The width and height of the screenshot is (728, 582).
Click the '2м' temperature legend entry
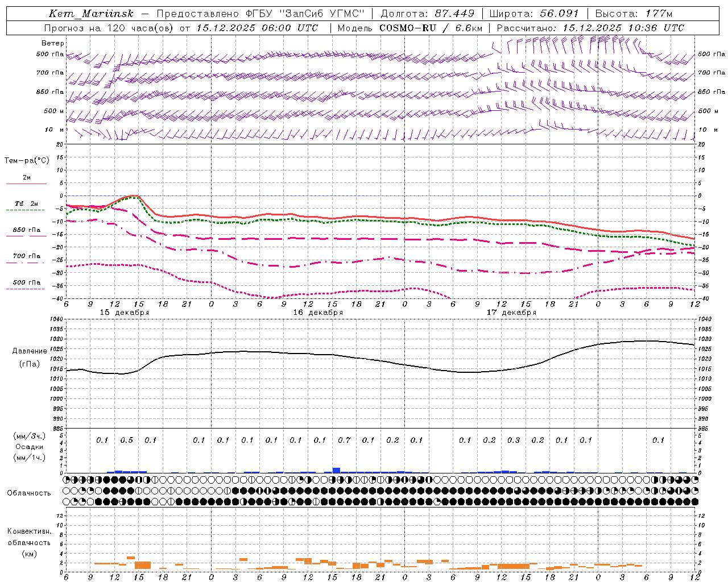coord(27,178)
